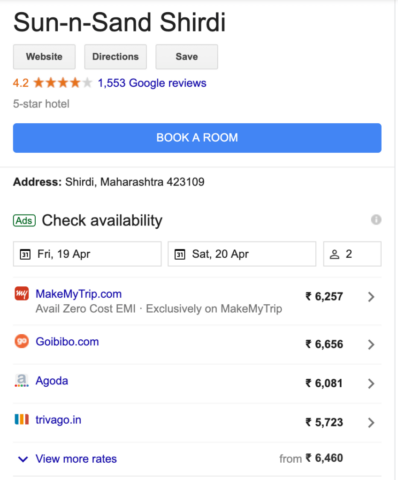Open the MakeMyTrip rate arrow chevron
Viewport: 398px width, 480px height.
pos(371,297)
